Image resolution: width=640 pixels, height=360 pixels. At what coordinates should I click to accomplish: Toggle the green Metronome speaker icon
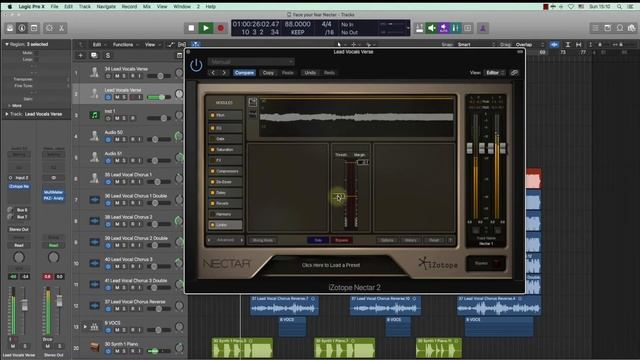coord(431,28)
